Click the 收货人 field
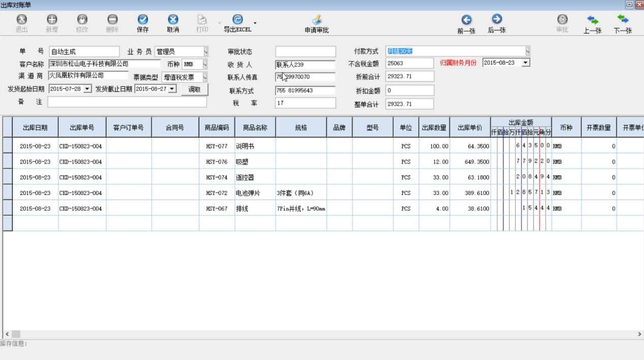This screenshot has width=644, height=360. (305, 65)
